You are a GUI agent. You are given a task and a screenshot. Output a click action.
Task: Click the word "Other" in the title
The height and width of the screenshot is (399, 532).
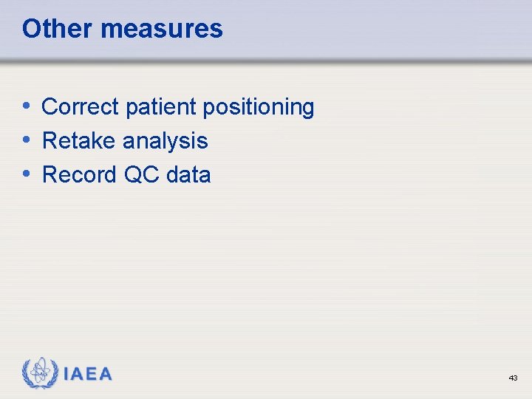coord(58,29)
